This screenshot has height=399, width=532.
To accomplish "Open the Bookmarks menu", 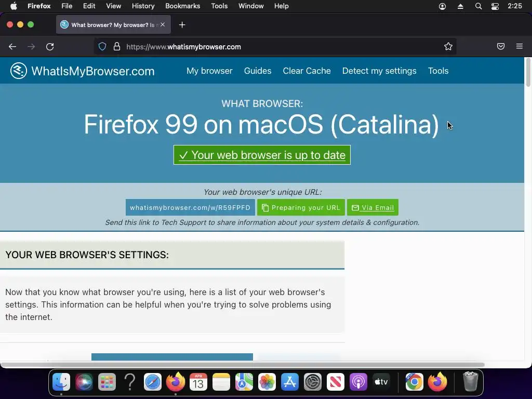I will click(182, 6).
